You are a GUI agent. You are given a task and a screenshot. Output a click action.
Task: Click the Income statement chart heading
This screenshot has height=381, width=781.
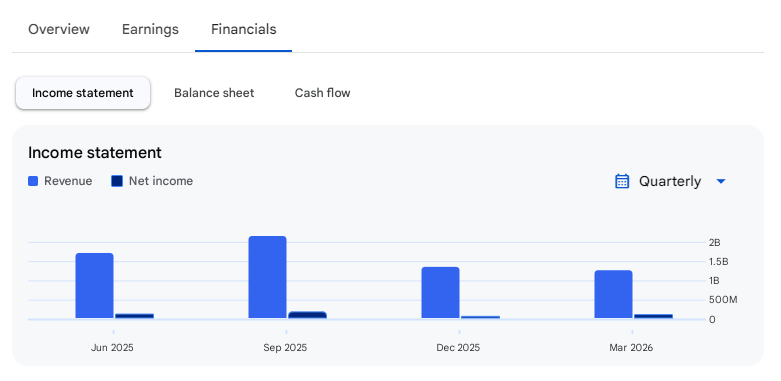pyautogui.click(x=95, y=152)
